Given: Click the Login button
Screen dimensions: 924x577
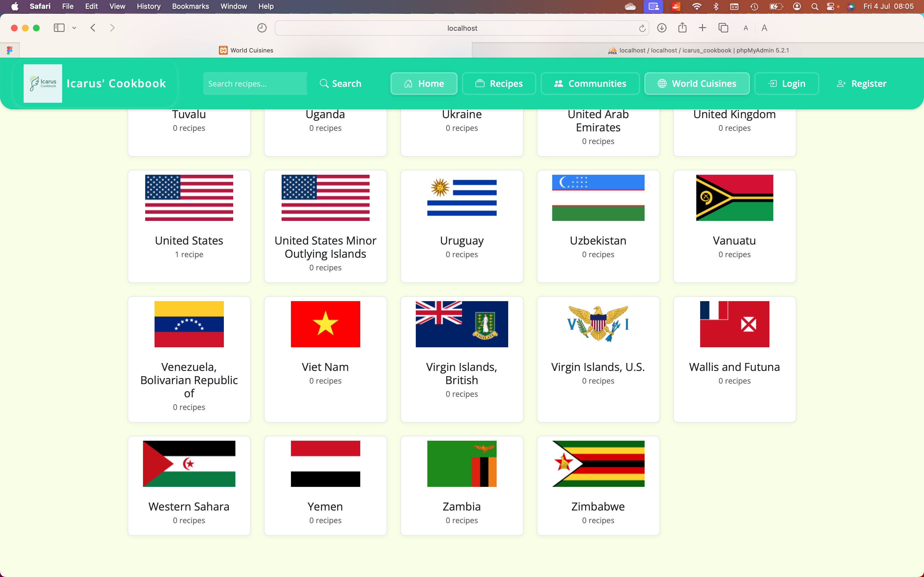Looking at the screenshot, I should 787,84.
